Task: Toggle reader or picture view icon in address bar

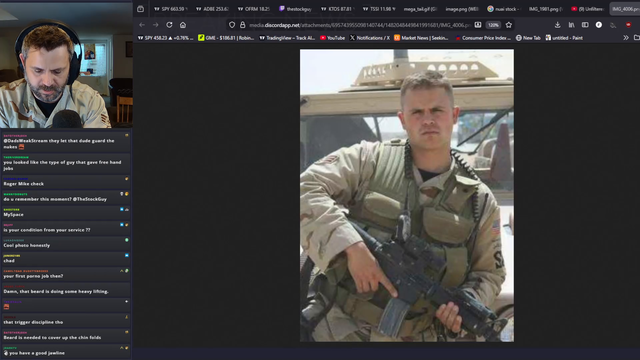Action: click(478, 25)
